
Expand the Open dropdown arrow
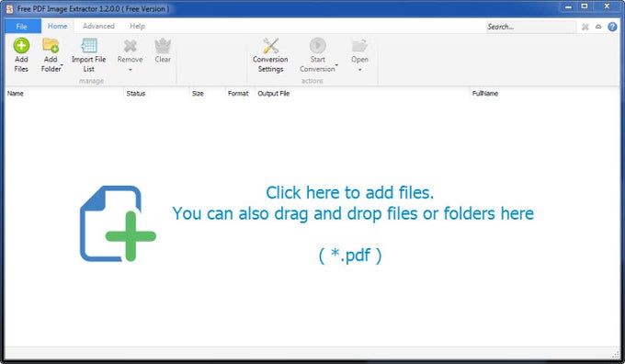[x=359, y=70]
